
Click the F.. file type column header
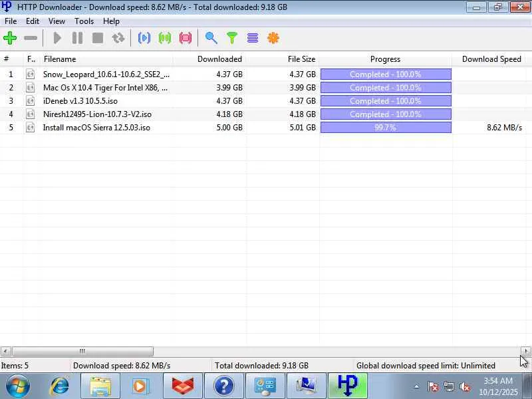tap(31, 59)
